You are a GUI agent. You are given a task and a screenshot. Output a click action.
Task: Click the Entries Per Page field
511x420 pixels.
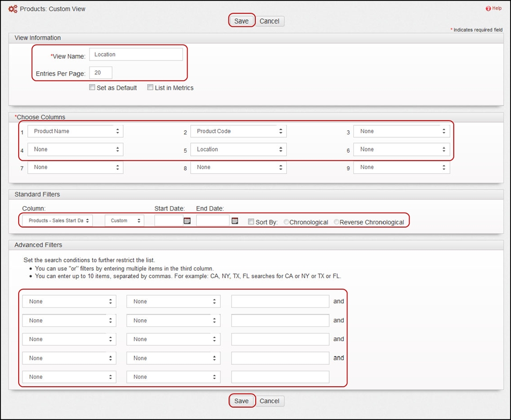(101, 73)
